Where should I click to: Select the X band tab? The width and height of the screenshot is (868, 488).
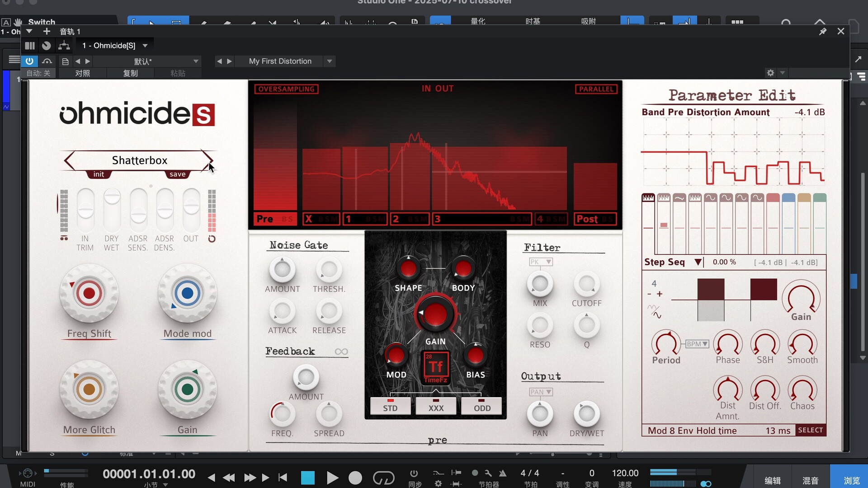[x=321, y=219]
